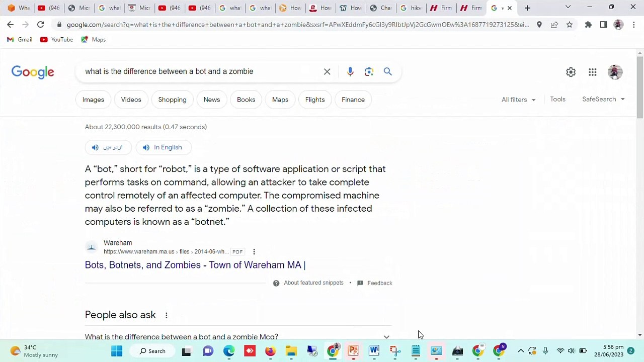Open a new Chrome tab
This screenshot has height=362, width=644.
tap(527, 8)
